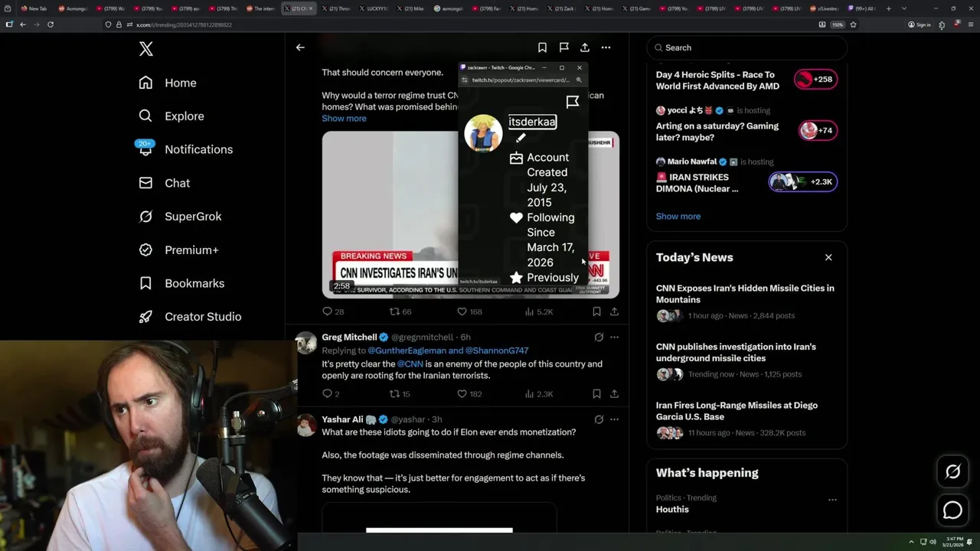Click the report flag in Twitch viewer card
980x551 pixels.
pyautogui.click(x=573, y=102)
